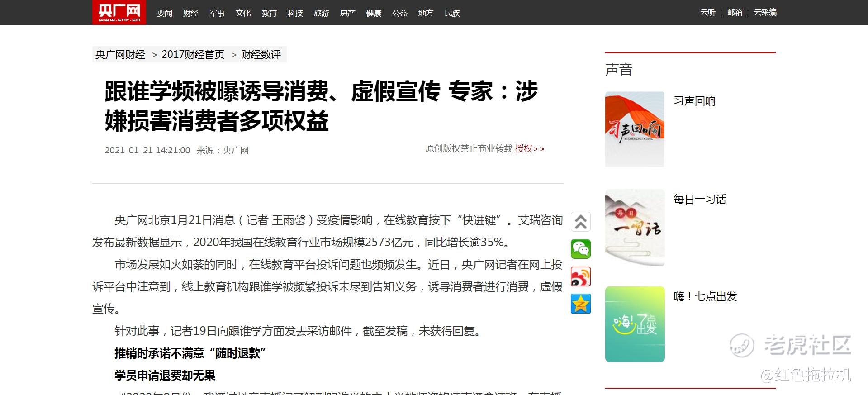This screenshot has width=868, height=395.
Task: Click the 央广网 CNR logo
Action: pos(119,12)
